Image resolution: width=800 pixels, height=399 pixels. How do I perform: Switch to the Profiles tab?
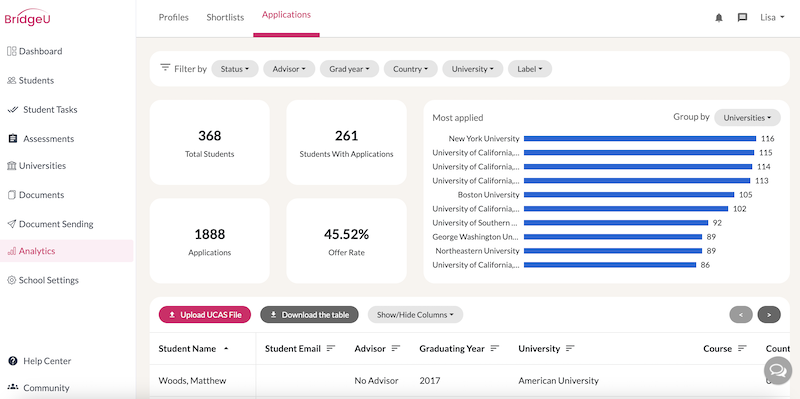pyautogui.click(x=173, y=17)
